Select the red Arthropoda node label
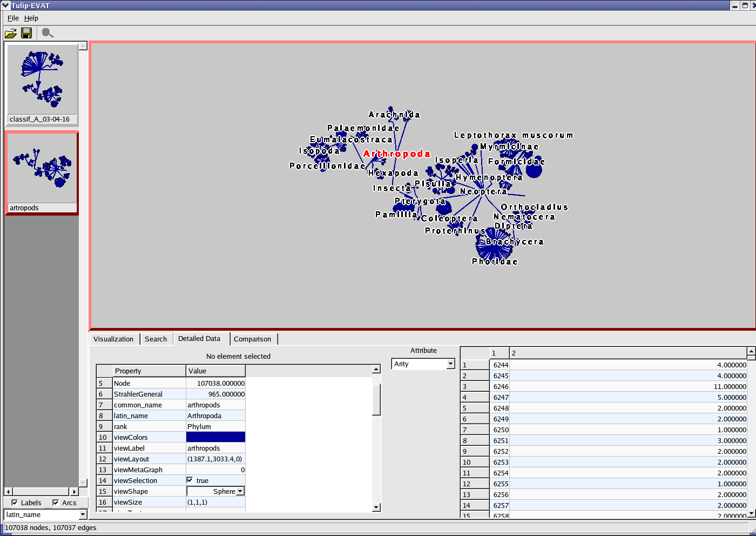Image resolution: width=756 pixels, height=536 pixels. (x=397, y=154)
